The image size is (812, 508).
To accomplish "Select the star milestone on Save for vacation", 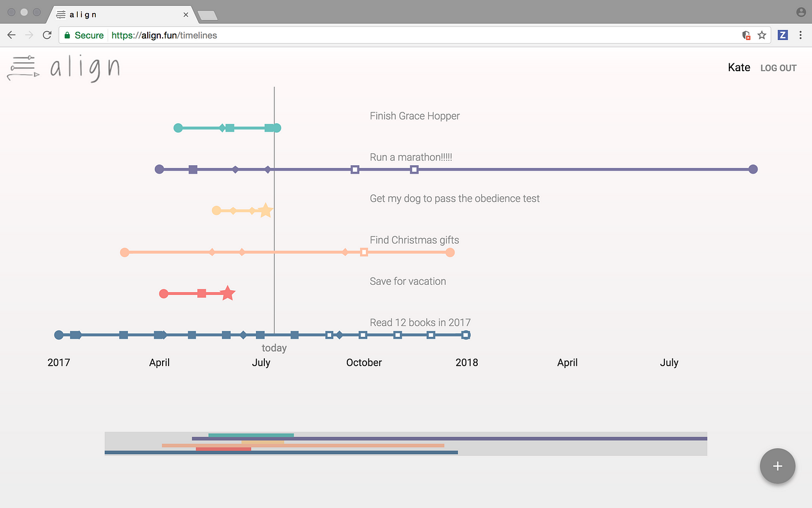I will point(228,293).
